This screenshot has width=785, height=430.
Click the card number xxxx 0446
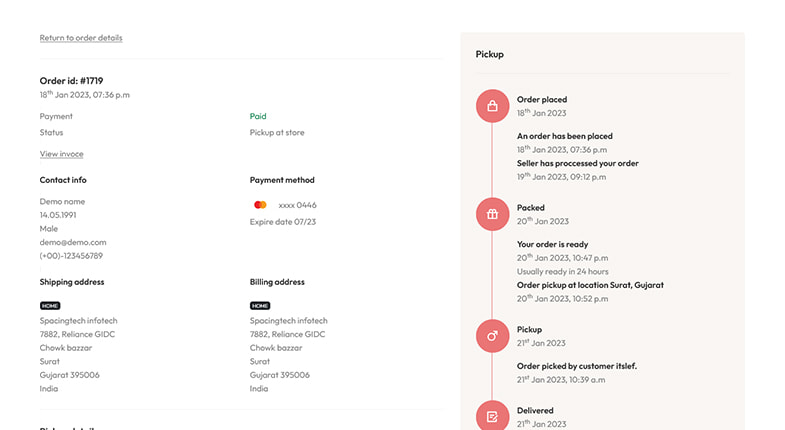pos(298,205)
